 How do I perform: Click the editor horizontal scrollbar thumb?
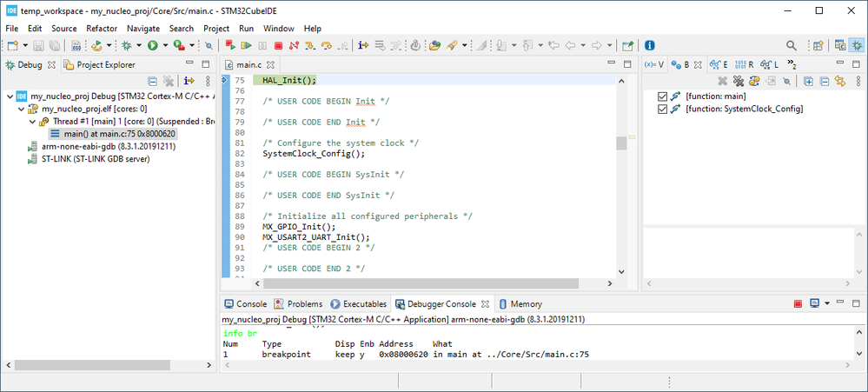(421, 283)
